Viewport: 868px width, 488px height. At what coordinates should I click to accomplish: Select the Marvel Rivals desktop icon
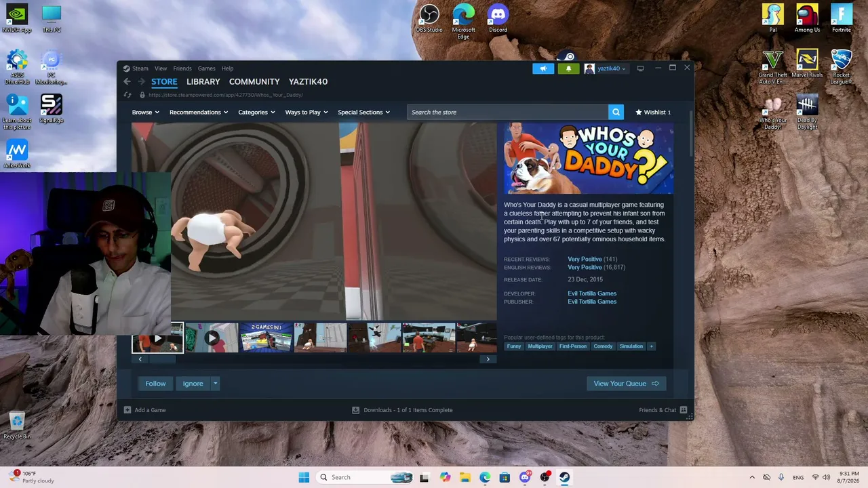point(807,64)
